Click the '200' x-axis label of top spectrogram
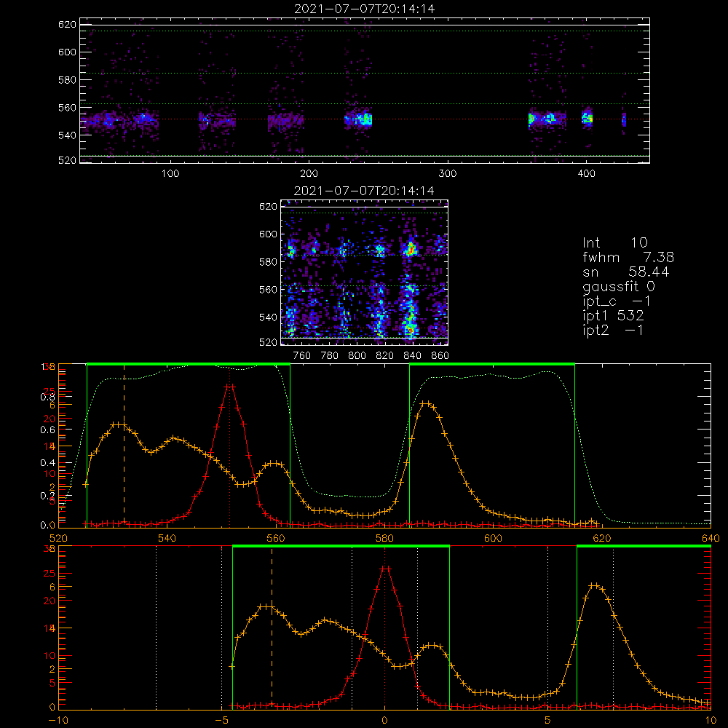 [309, 174]
